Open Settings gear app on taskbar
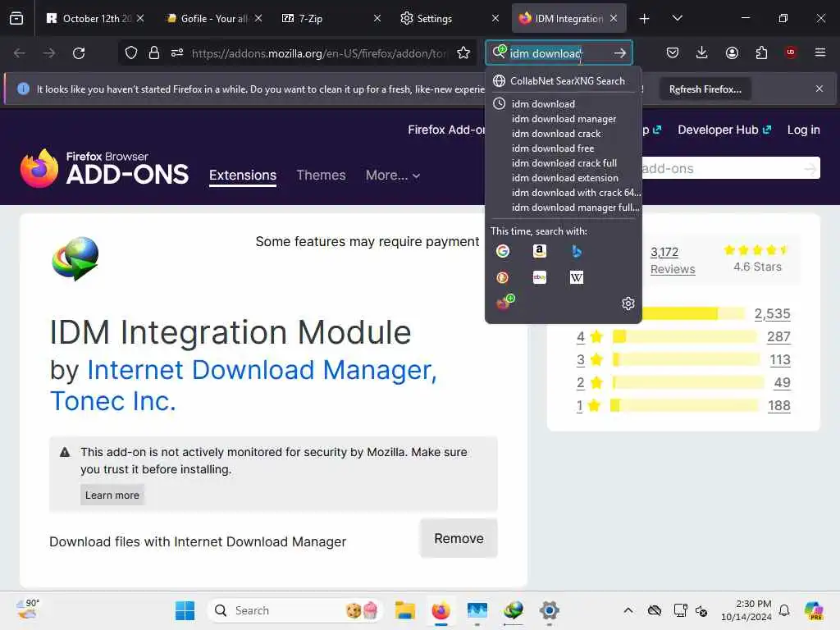The height and width of the screenshot is (630, 840). coord(549,610)
